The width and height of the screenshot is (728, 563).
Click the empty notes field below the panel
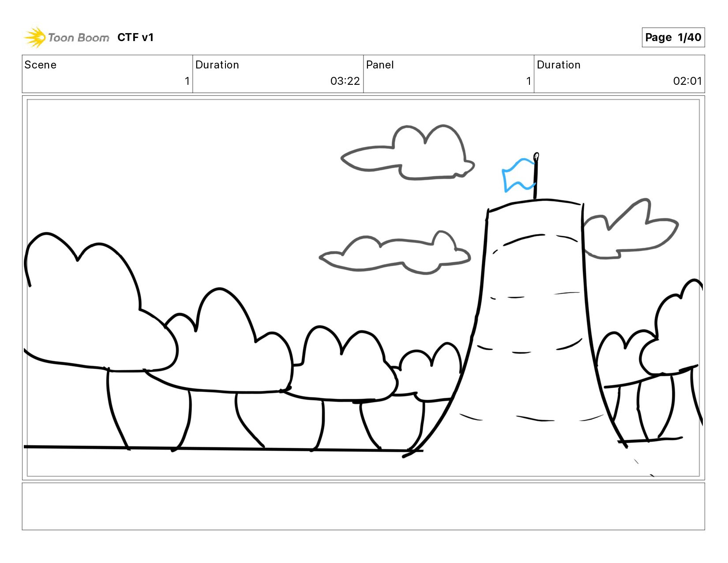point(363,506)
